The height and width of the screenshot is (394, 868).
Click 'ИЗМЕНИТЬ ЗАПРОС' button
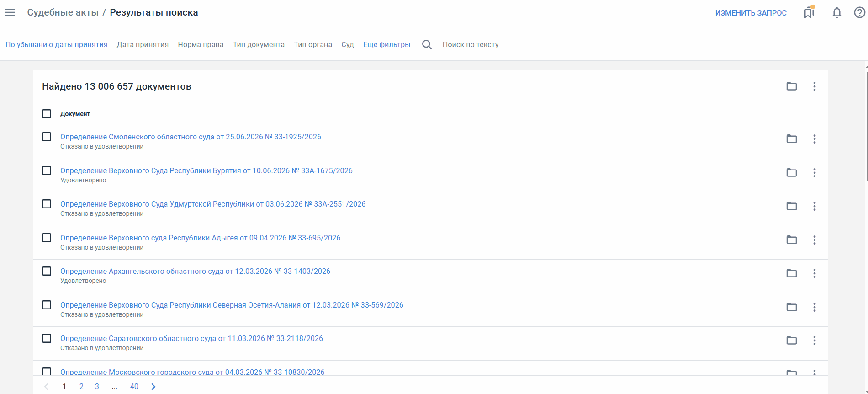[751, 13]
